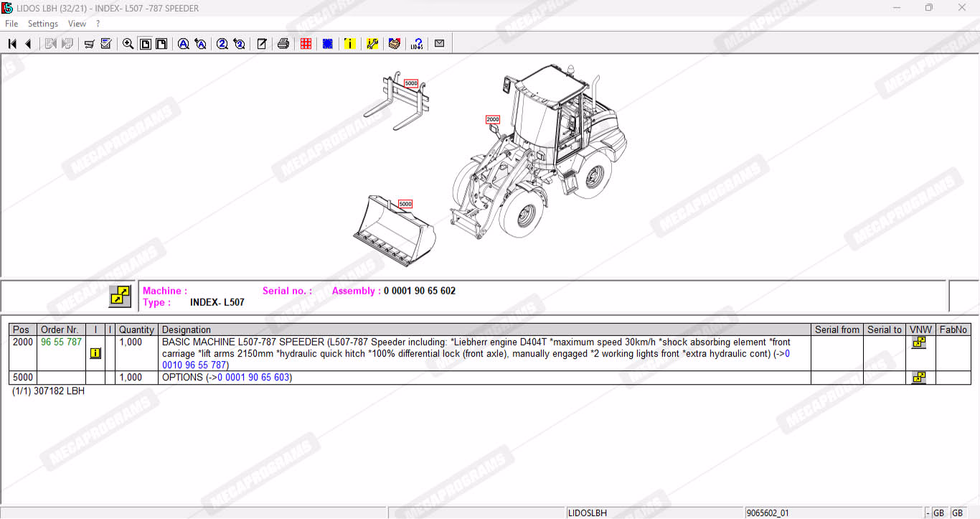
Task: Click the circled A search icon with arrow
Action: (201, 44)
